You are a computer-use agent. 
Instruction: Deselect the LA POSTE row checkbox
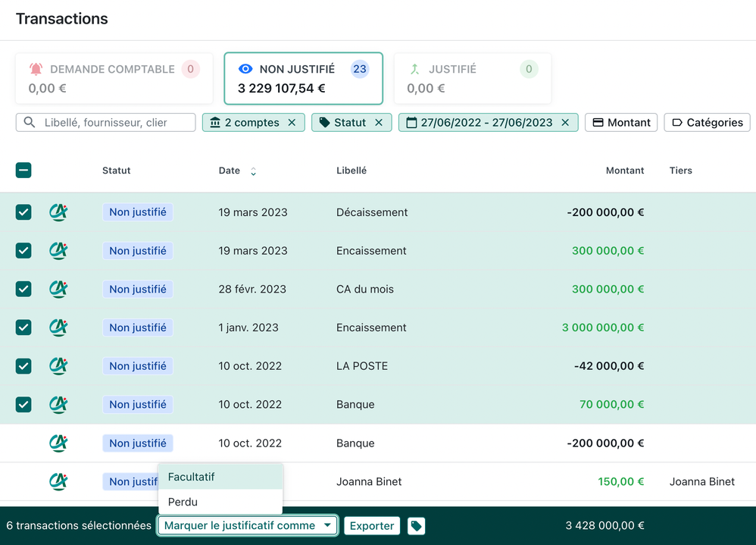point(23,366)
